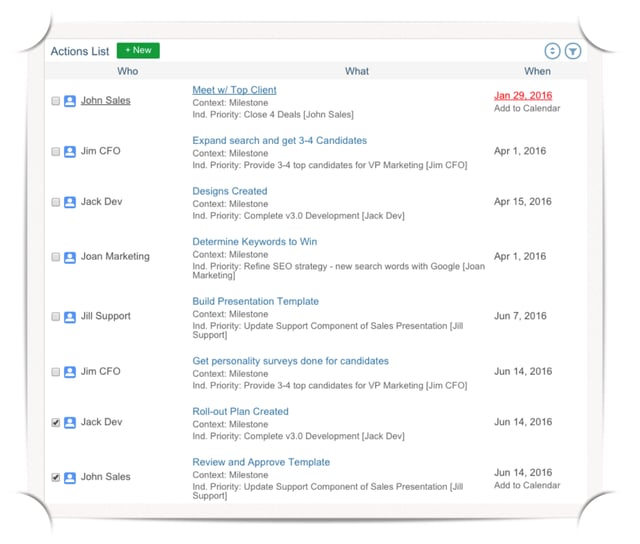Click the user icon beside Jim CFO for Expand search

pos(70,151)
